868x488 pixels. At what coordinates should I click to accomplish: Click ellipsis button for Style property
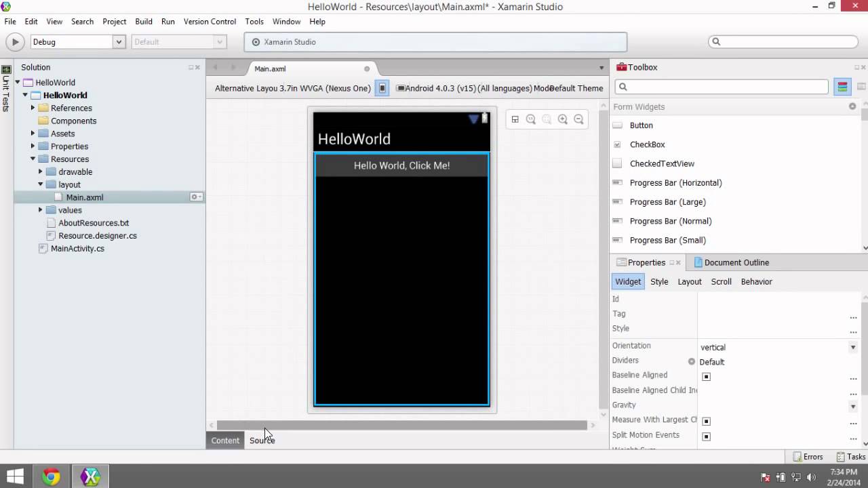[853, 331]
